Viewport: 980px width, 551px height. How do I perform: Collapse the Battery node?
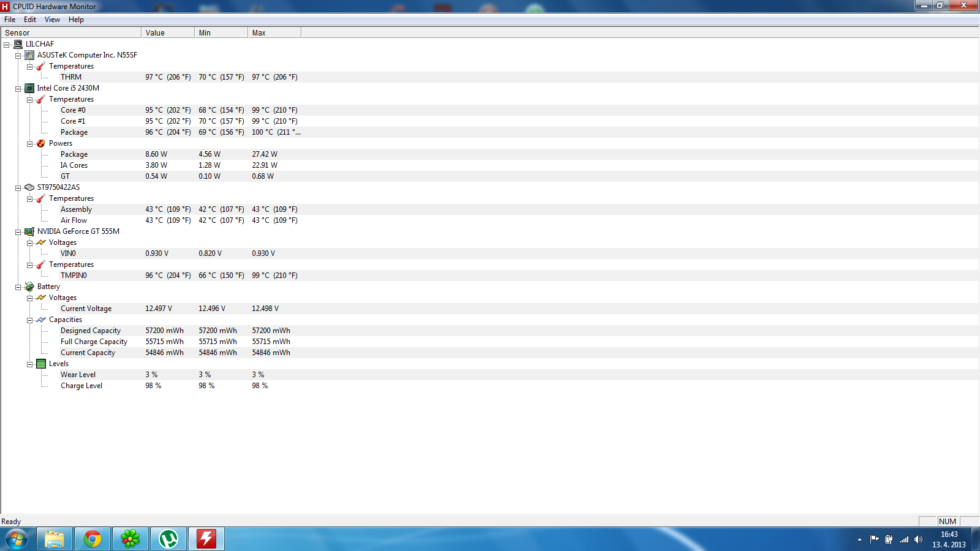point(18,287)
